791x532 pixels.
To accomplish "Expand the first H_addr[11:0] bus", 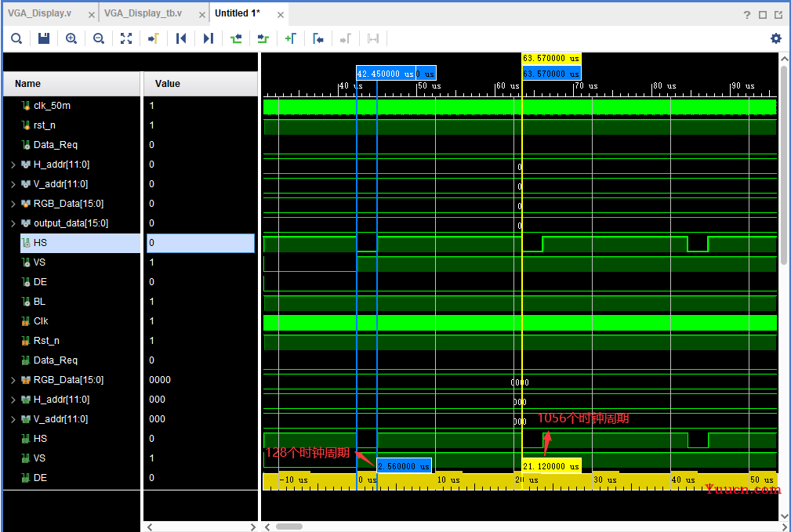I will (x=13, y=165).
